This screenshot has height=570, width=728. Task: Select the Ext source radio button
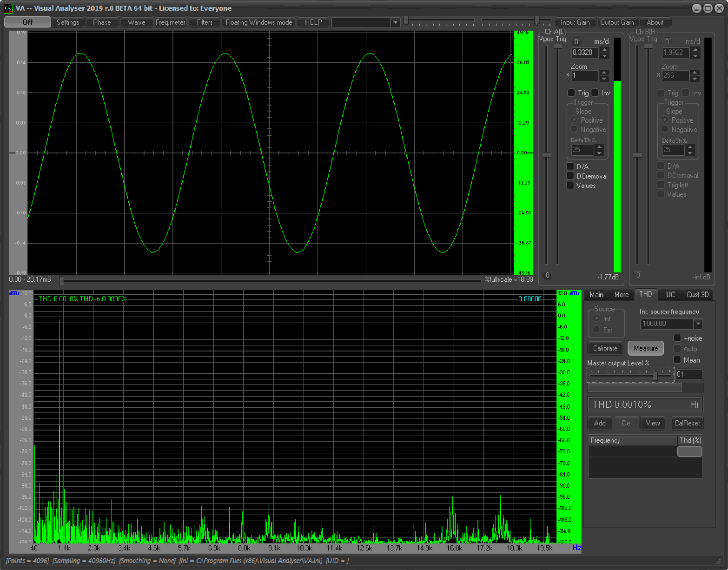[x=596, y=330]
